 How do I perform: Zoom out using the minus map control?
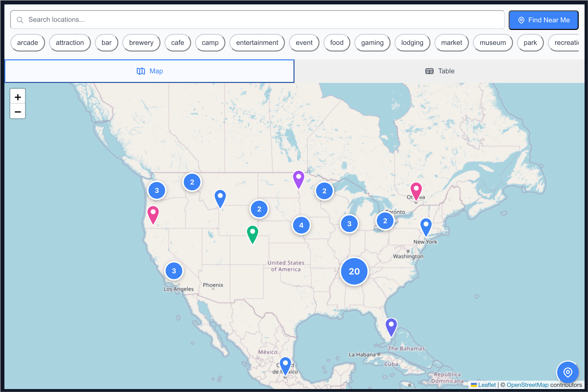point(17,112)
